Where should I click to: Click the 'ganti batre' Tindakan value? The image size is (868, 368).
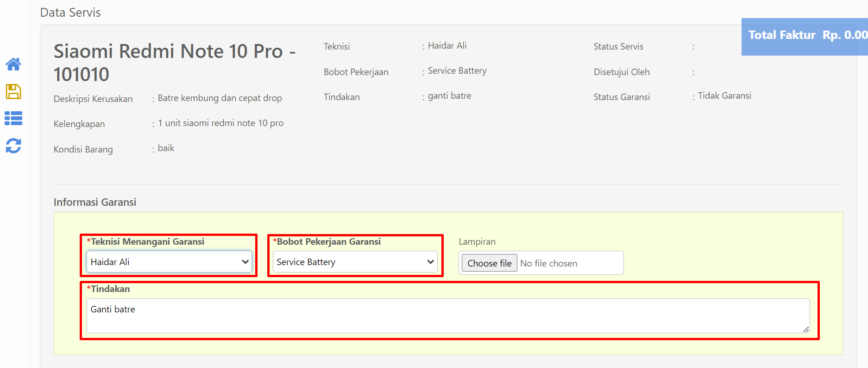(x=450, y=95)
